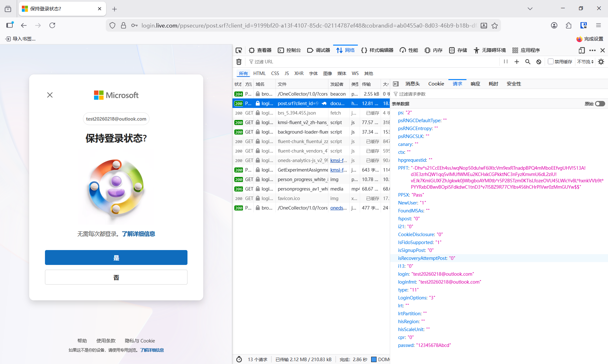Clear network log with trash icon
The width and height of the screenshot is (608, 364).
pos(239,62)
